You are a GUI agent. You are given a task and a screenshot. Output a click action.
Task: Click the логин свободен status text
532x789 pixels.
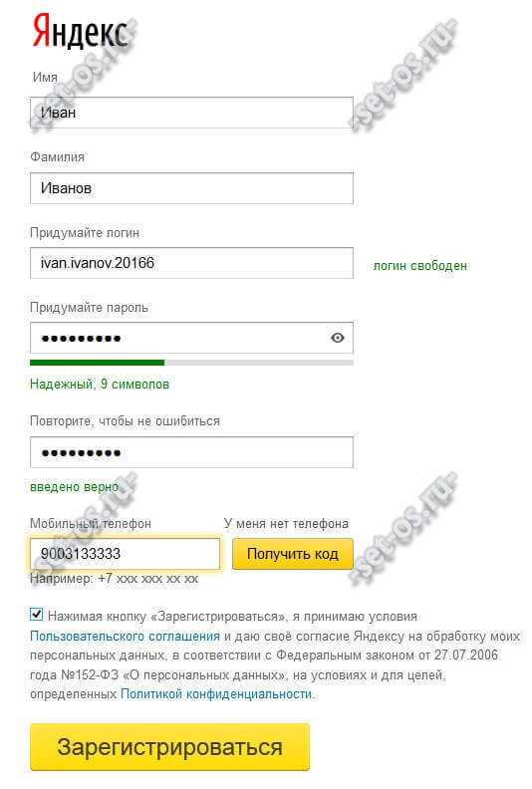(x=419, y=266)
